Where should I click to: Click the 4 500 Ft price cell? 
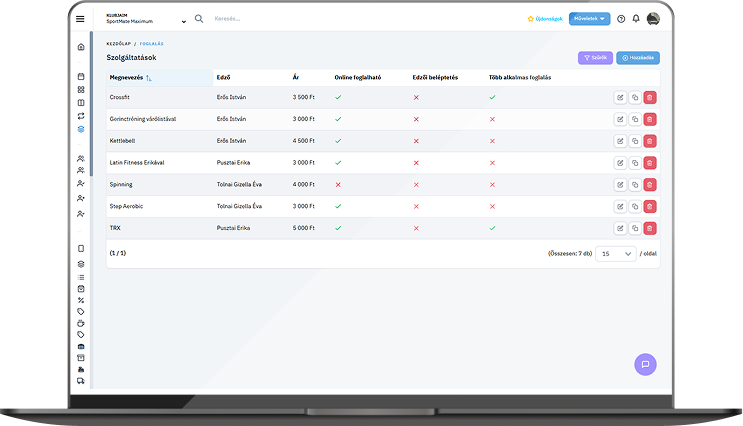pyautogui.click(x=304, y=141)
